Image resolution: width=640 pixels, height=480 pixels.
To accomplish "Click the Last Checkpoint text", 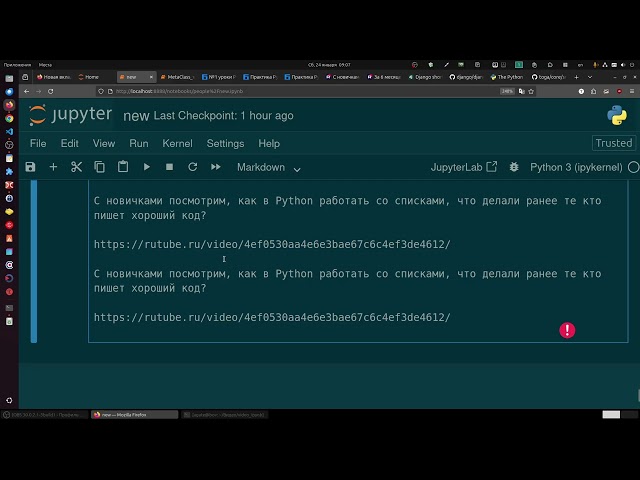I will coord(223,116).
